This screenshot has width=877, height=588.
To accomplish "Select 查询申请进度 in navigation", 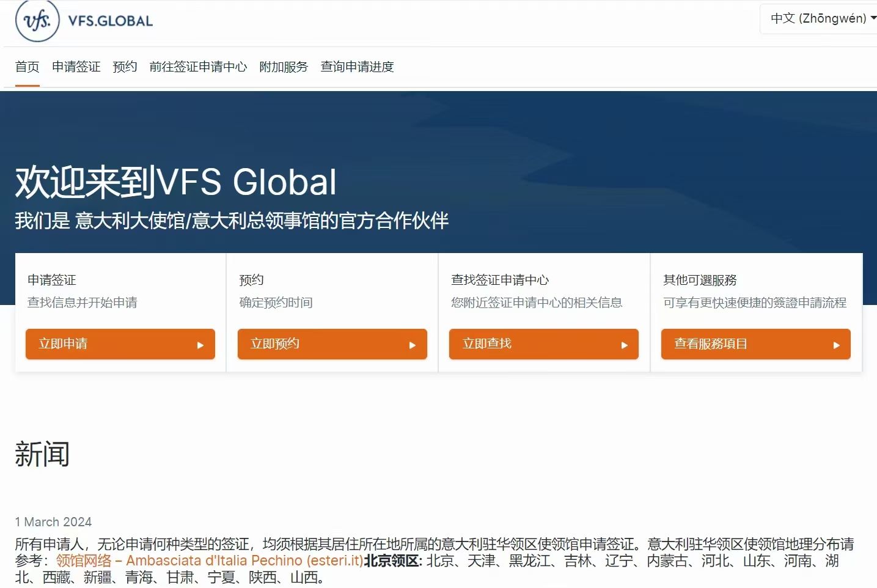I will click(357, 67).
